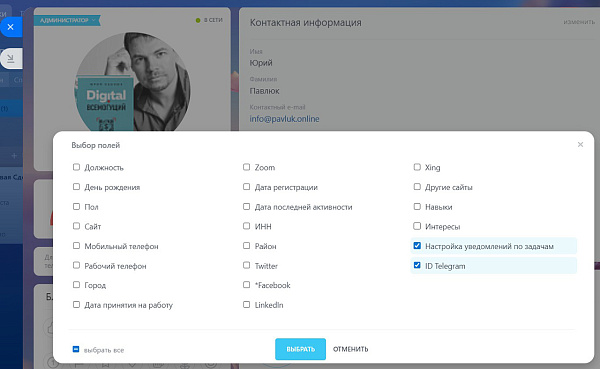
Task: Check the Должность field
Action: tap(77, 167)
